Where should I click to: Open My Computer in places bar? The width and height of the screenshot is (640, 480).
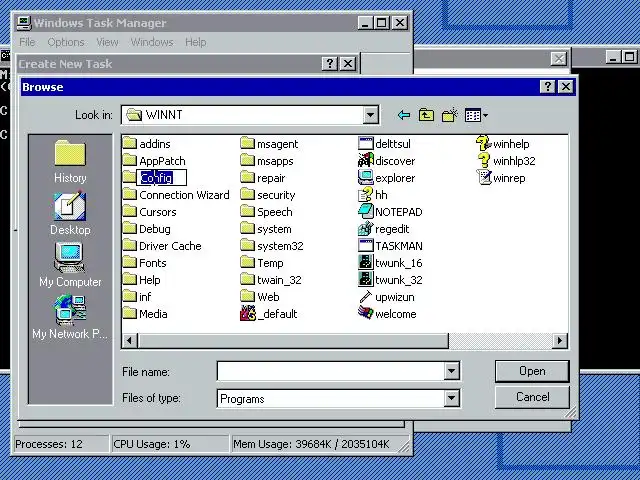point(70,265)
